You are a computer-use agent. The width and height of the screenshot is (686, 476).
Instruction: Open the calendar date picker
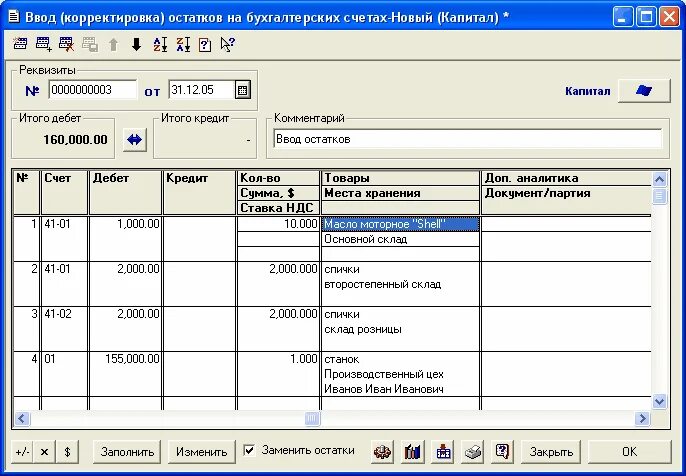(x=242, y=90)
